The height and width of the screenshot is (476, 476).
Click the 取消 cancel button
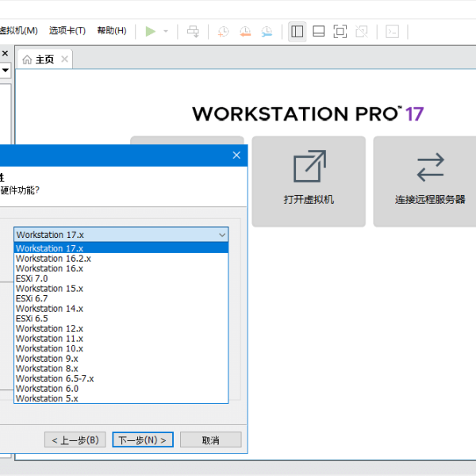pos(211,440)
